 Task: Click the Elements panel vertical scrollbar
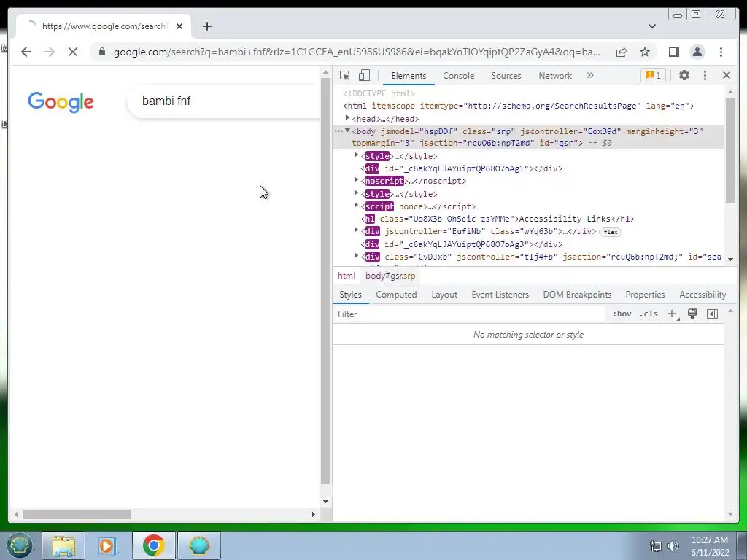[730, 150]
